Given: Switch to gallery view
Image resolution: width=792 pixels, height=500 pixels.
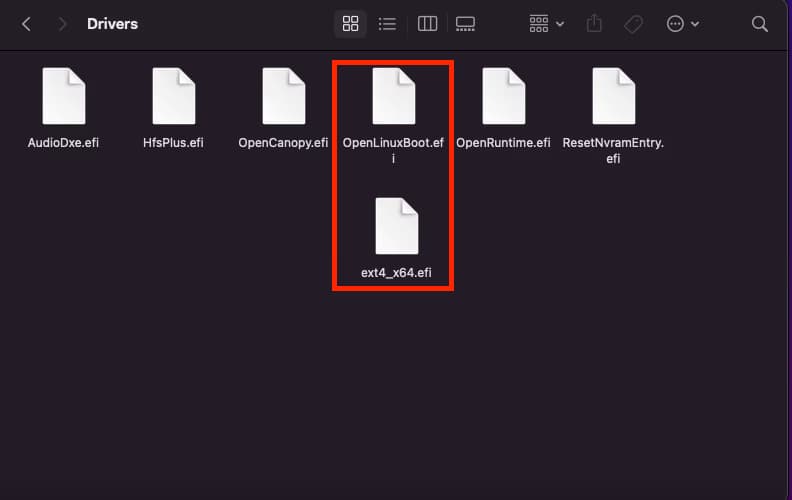Looking at the screenshot, I should pos(465,24).
